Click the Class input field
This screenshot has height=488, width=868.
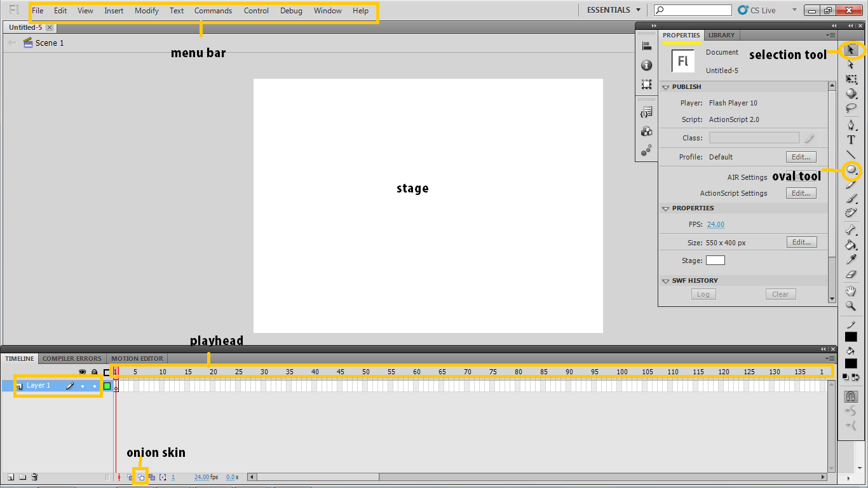click(754, 138)
